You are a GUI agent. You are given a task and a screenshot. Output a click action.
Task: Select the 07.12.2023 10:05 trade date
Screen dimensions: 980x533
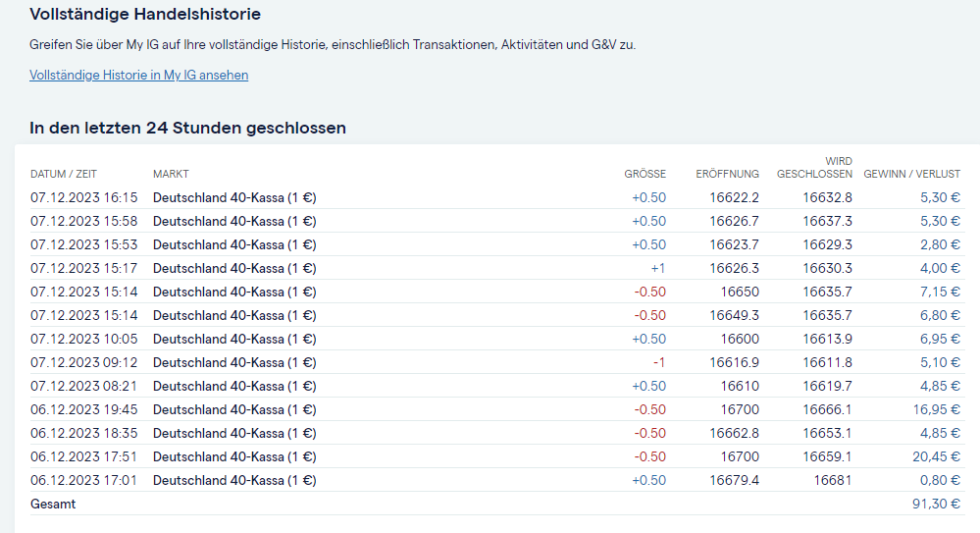[83, 339]
